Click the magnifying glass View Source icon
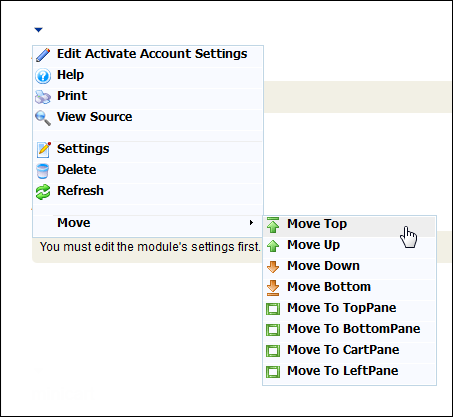 click(43, 118)
